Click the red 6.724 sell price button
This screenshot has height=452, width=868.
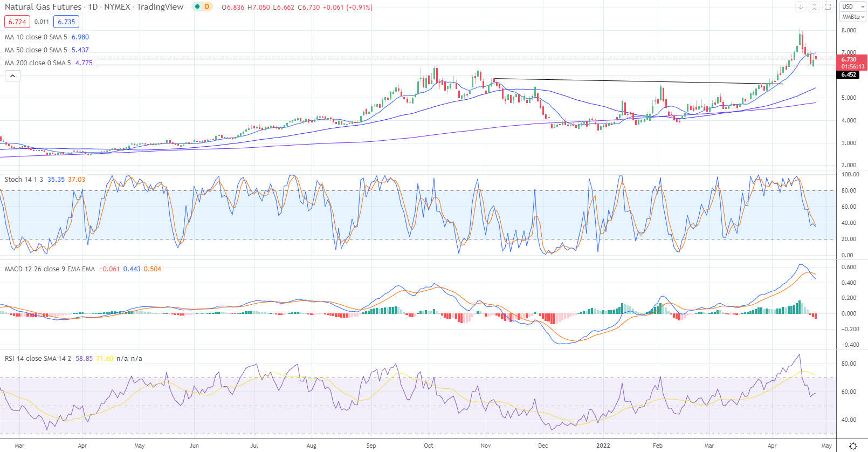pyautogui.click(x=18, y=22)
